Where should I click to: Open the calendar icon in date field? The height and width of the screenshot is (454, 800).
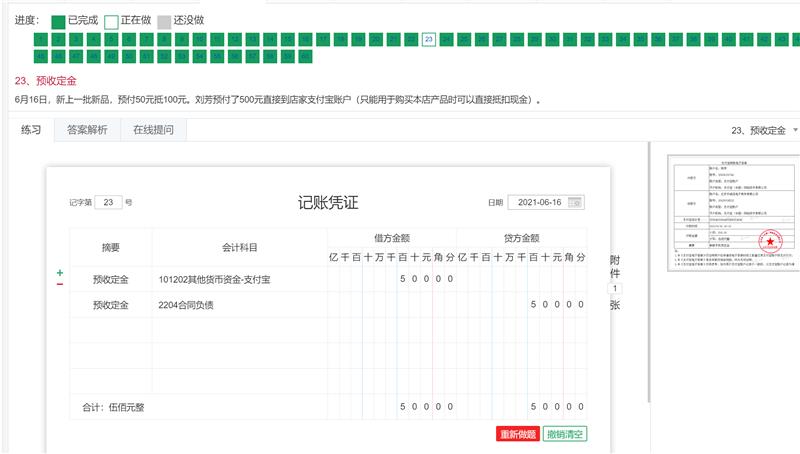574,203
